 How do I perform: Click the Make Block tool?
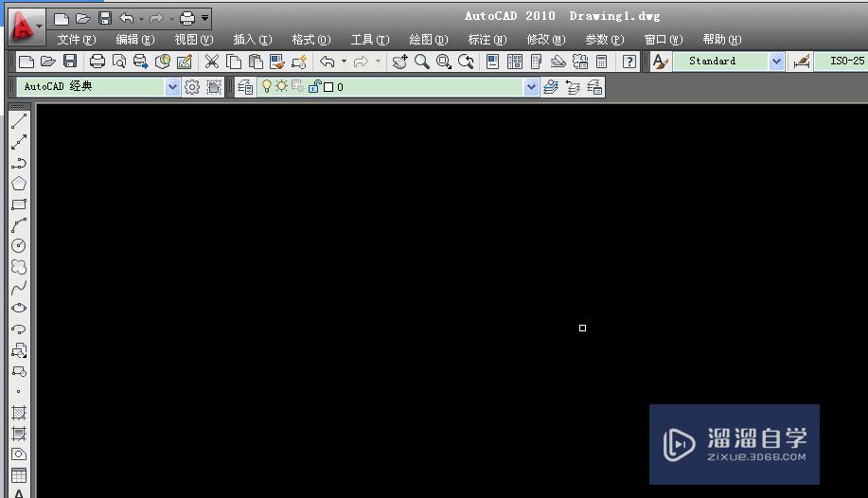pos(19,371)
